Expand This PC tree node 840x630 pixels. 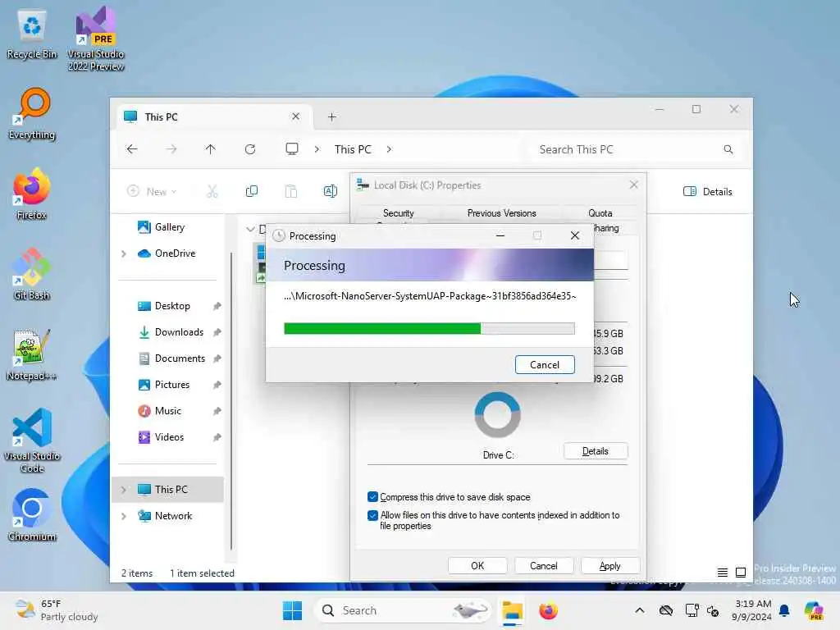pos(124,490)
